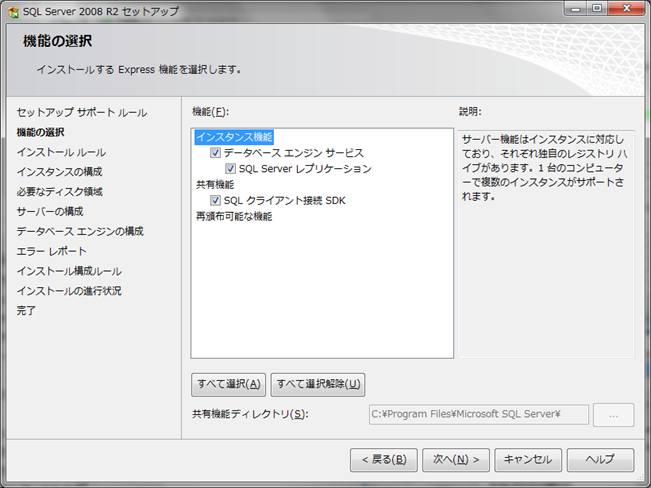Open ヘルプ button
651x488 pixels.
click(600, 460)
